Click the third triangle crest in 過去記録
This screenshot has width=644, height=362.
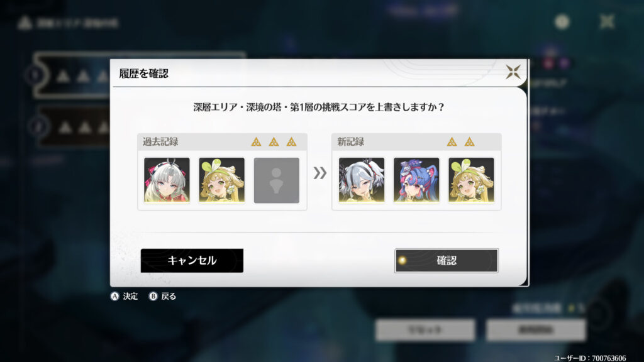292,142
